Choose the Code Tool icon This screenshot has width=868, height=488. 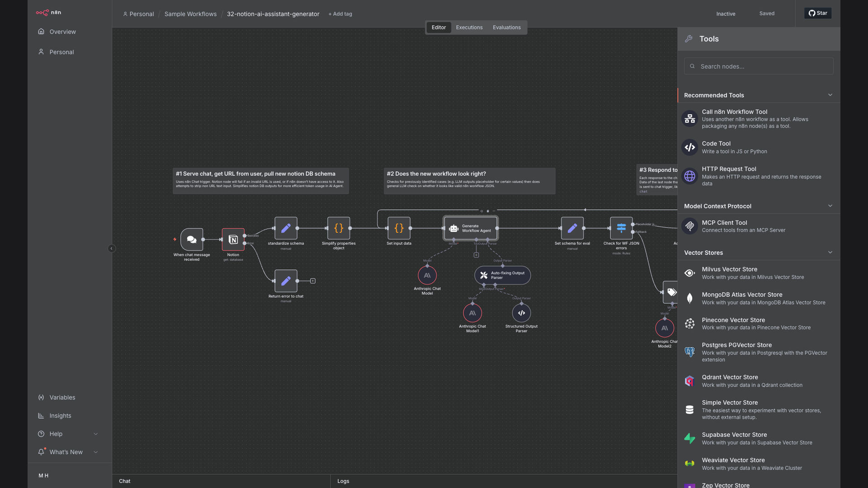tap(690, 147)
